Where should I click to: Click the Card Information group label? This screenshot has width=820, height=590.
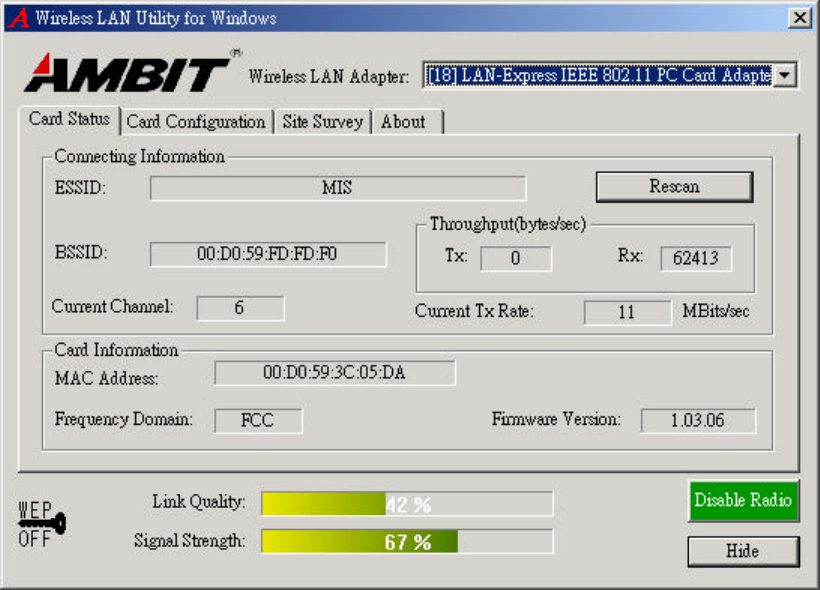(116, 350)
